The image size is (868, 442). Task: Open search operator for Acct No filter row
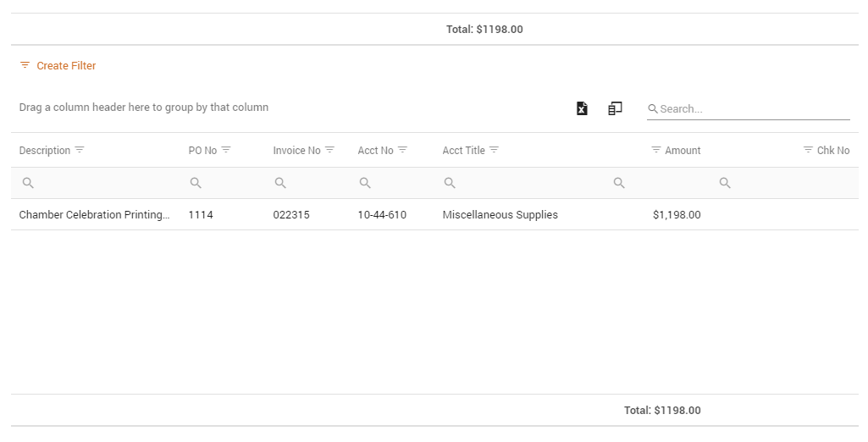pyautogui.click(x=365, y=183)
